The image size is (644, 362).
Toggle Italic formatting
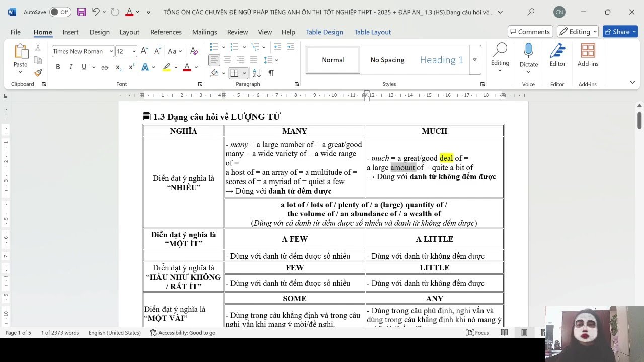point(70,67)
